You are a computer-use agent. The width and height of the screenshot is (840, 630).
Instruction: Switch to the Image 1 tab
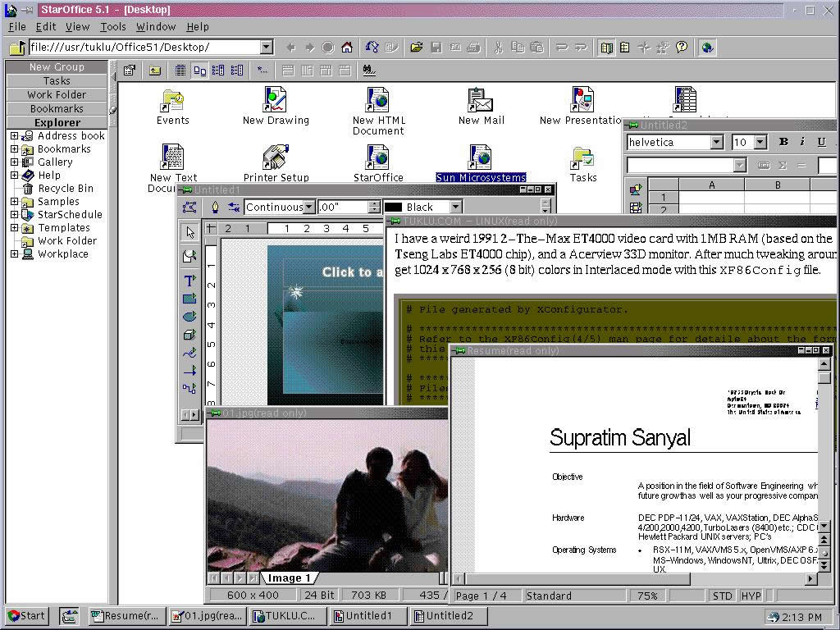[290, 578]
